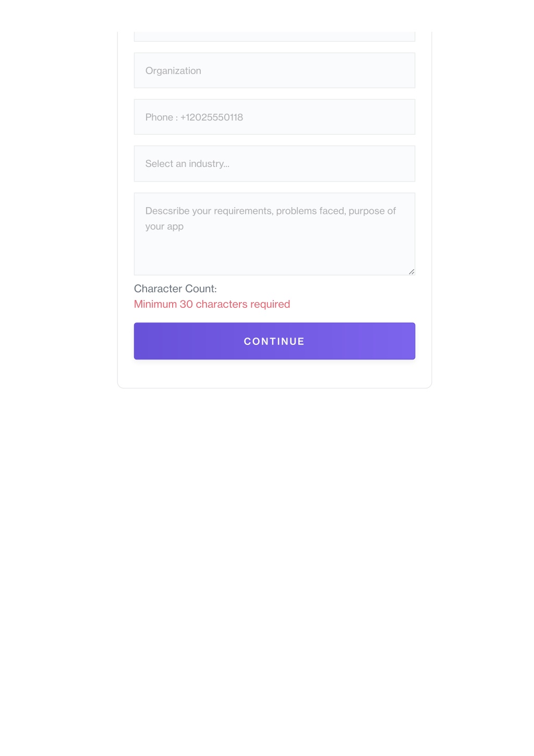
Task: Click the textarea resize handle icon
Action: point(411,271)
